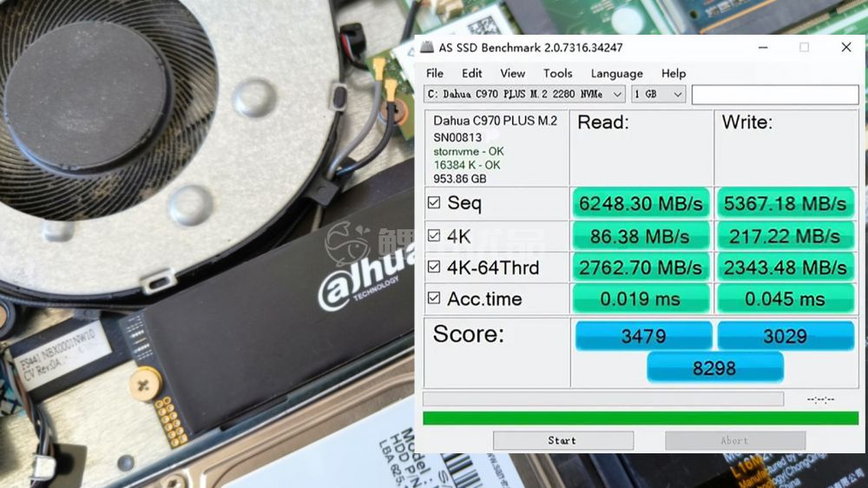Click the elapsed time indicator --:--:--
Screen dimensions: 868x488
coord(820,399)
